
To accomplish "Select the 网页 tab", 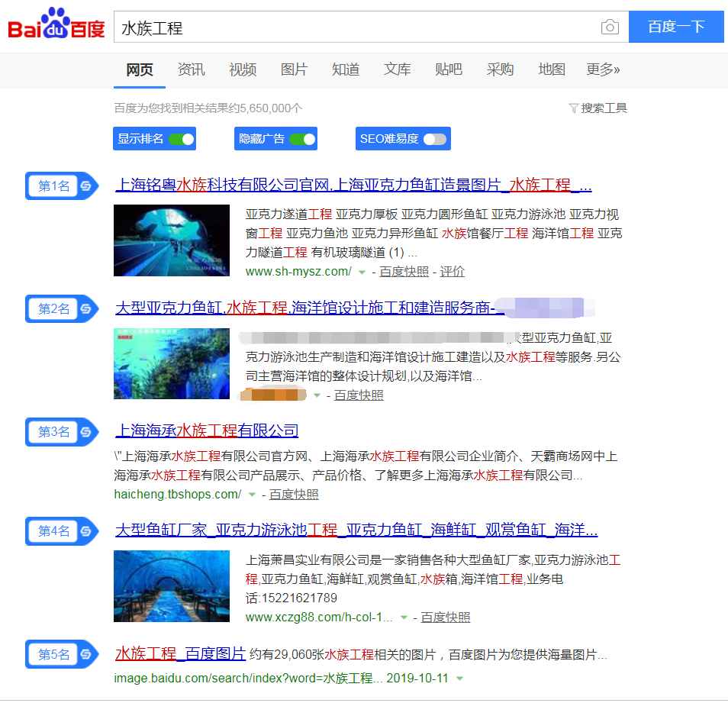I will tap(140, 69).
